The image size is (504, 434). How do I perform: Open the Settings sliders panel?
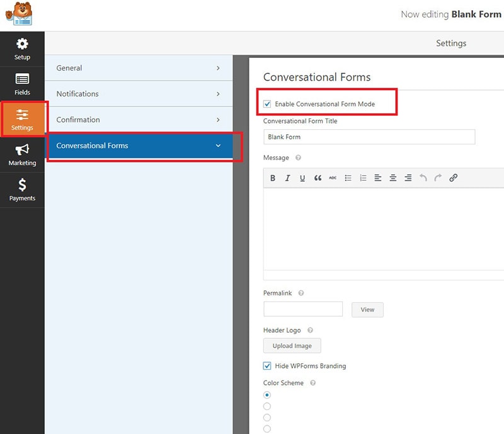click(22, 119)
